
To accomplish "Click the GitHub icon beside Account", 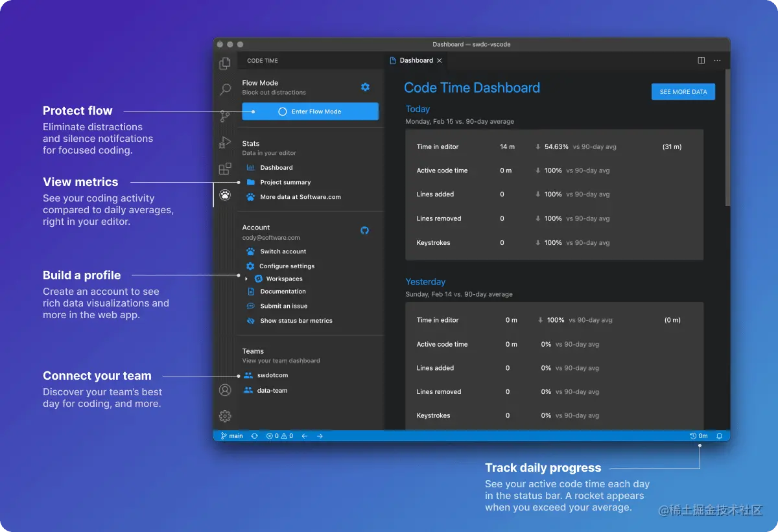I will coord(364,230).
